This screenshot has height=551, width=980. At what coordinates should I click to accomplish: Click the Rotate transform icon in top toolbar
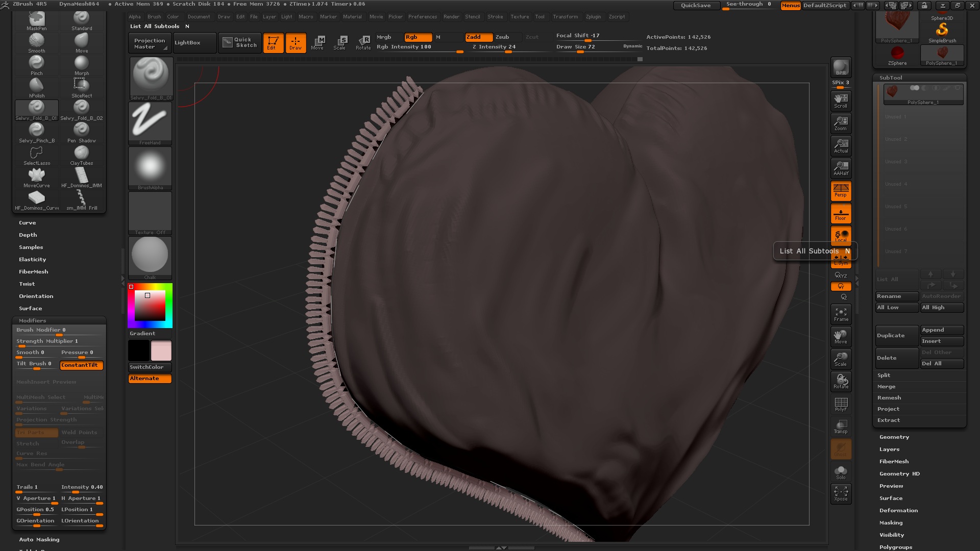(363, 43)
